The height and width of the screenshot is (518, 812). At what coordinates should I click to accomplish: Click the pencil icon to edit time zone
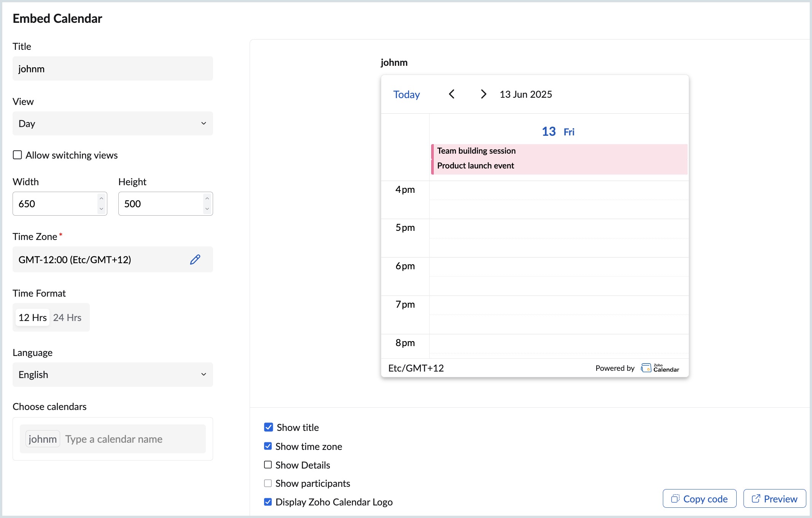point(195,259)
